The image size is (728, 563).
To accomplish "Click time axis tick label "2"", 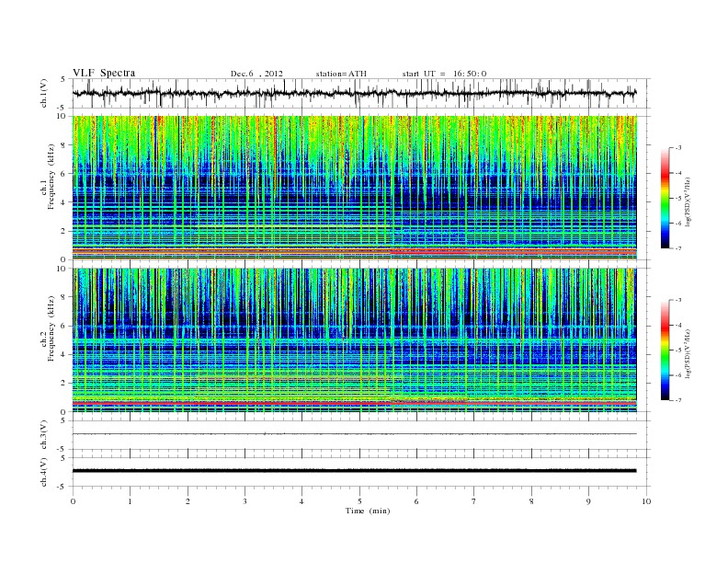I will (188, 501).
